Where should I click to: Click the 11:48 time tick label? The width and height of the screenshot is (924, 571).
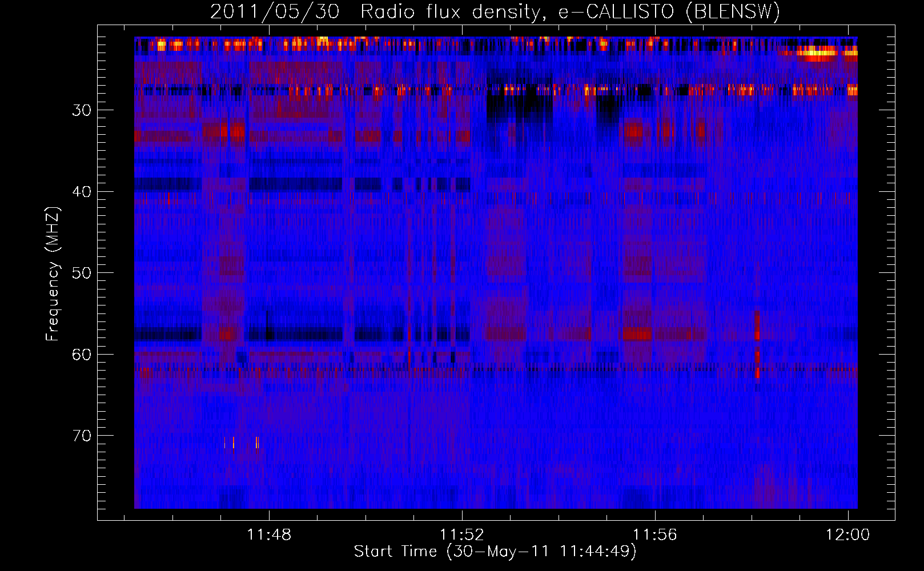click(269, 535)
